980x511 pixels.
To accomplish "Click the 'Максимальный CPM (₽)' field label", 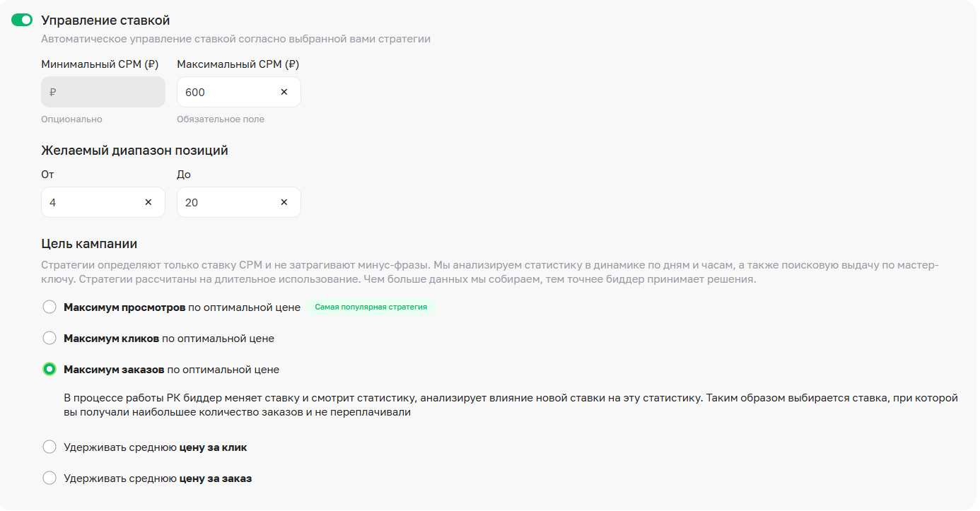I will point(238,64).
